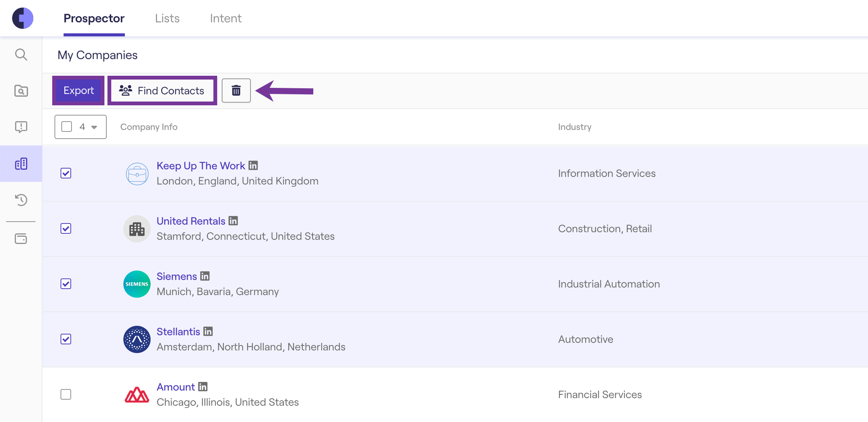The image size is (868, 422).
Task: Click the Industry column header
Action: point(575,127)
